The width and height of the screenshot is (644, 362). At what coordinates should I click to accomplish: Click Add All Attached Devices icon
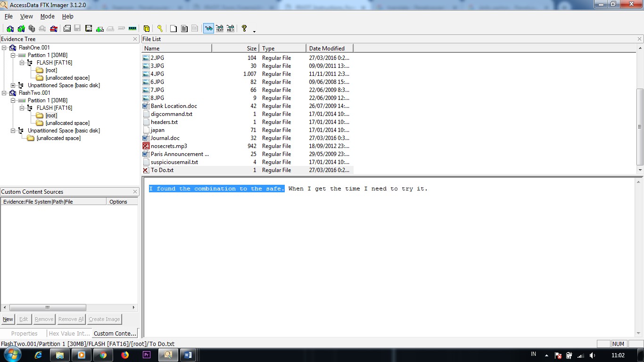[x=21, y=29]
